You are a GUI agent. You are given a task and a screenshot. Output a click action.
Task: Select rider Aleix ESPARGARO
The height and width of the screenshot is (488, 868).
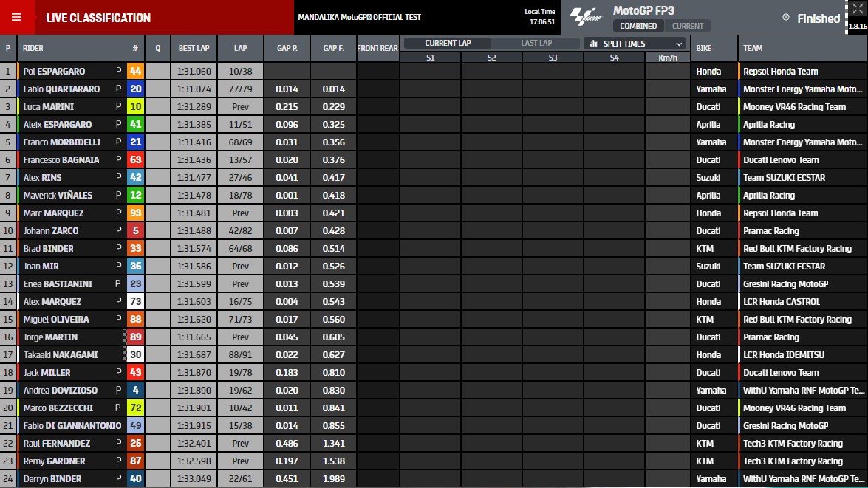coord(58,125)
